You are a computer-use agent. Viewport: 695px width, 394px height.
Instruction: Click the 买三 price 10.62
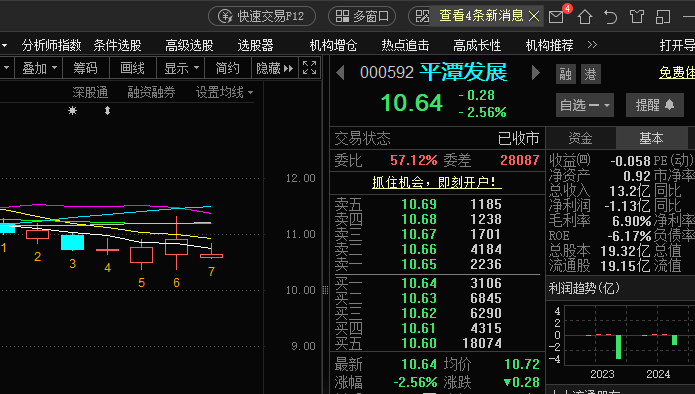pos(419,313)
